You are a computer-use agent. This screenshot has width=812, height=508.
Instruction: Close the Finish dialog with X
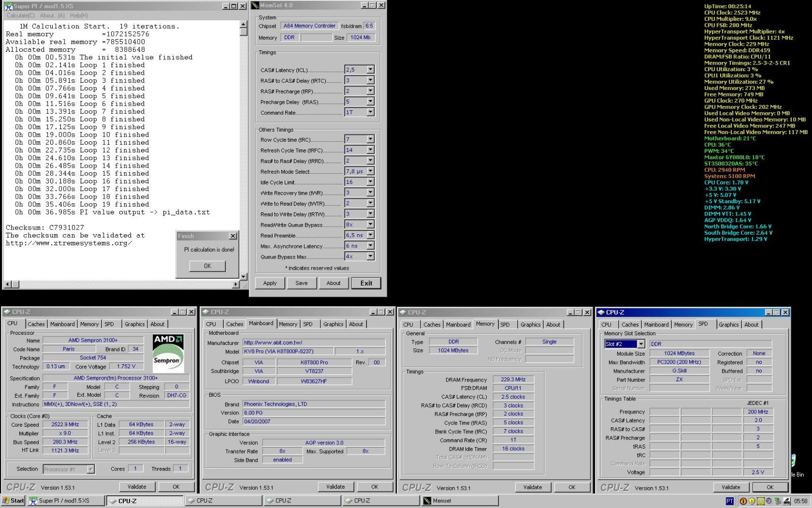pyautogui.click(x=233, y=236)
